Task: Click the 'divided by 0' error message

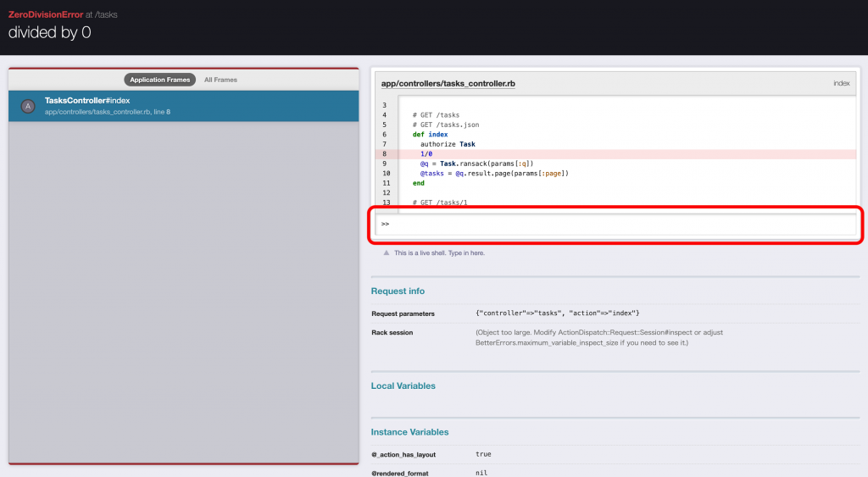Action: pyautogui.click(x=49, y=33)
